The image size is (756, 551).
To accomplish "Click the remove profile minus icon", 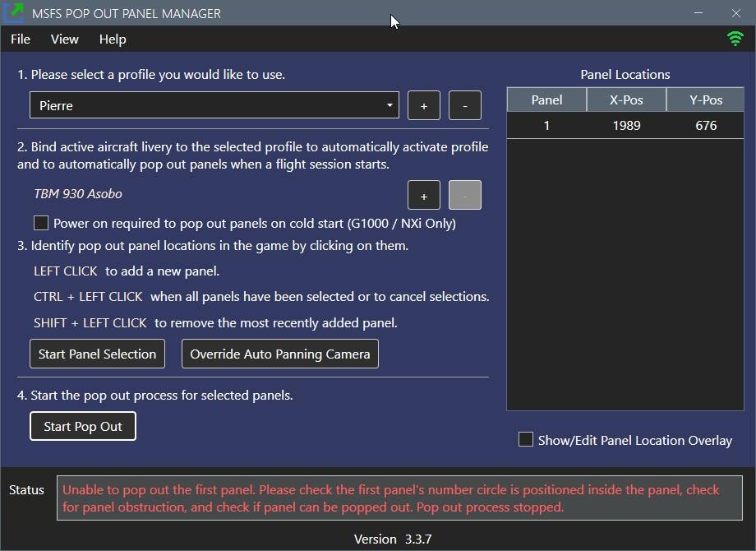I will 465,105.
